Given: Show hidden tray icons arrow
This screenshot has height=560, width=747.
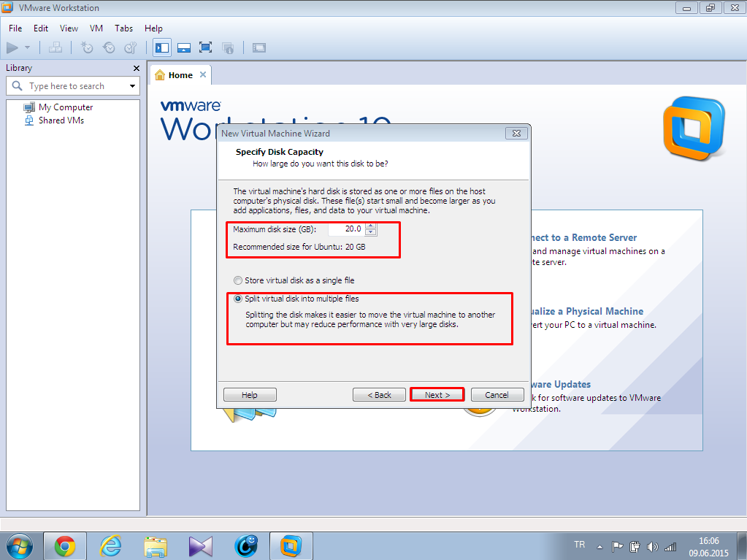Looking at the screenshot, I should tap(599, 547).
